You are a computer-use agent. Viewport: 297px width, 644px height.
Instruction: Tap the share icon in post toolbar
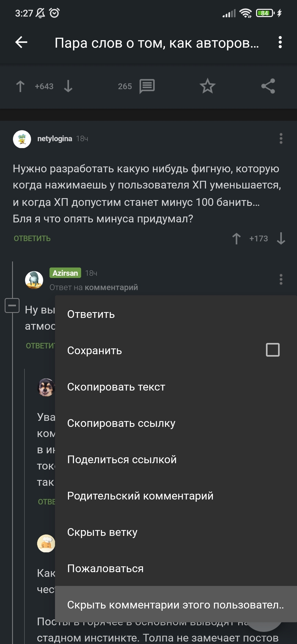click(x=268, y=86)
